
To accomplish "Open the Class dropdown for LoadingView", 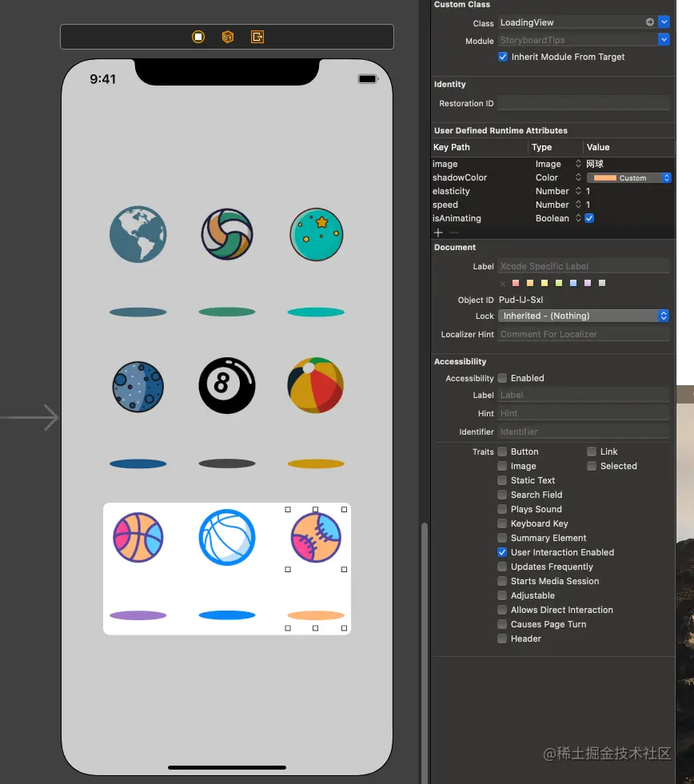I will click(x=664, y=22).
